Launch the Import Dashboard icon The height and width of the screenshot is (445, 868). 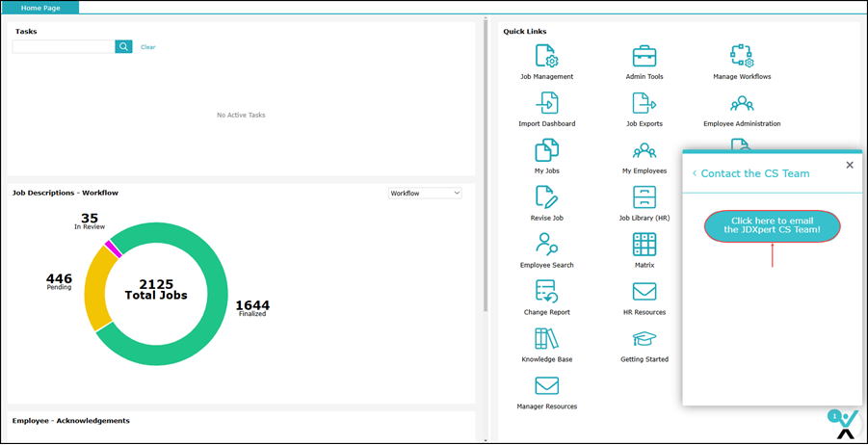point(546,103)
